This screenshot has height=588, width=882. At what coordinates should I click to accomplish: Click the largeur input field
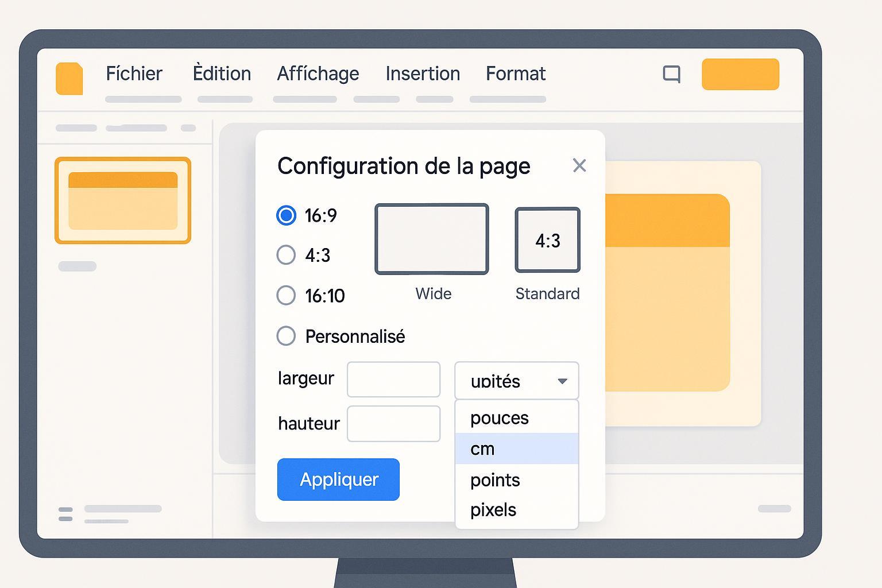coord(393,379)
